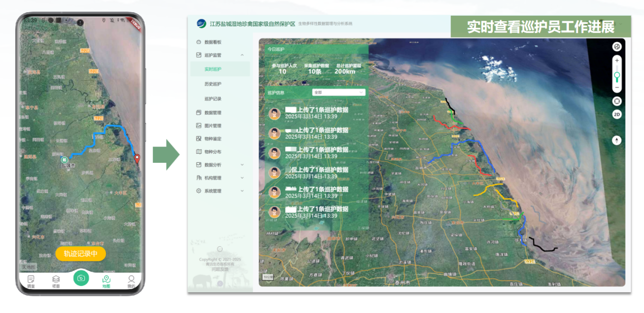Screen dimensions: 644x313
Task: Zoom out with the minus button
Action: click(x=617, y=88)
